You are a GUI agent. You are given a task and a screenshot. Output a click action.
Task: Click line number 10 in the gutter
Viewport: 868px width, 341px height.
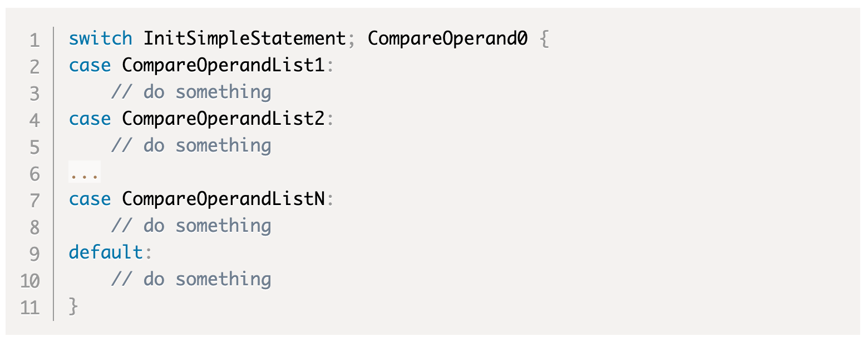point(30,281)
